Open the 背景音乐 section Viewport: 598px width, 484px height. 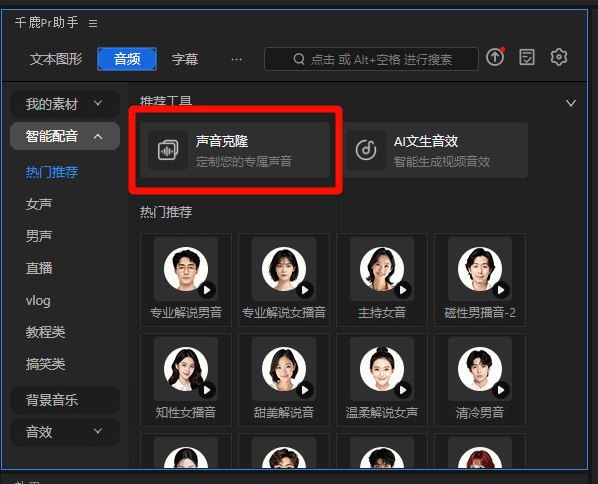[65, 400]
